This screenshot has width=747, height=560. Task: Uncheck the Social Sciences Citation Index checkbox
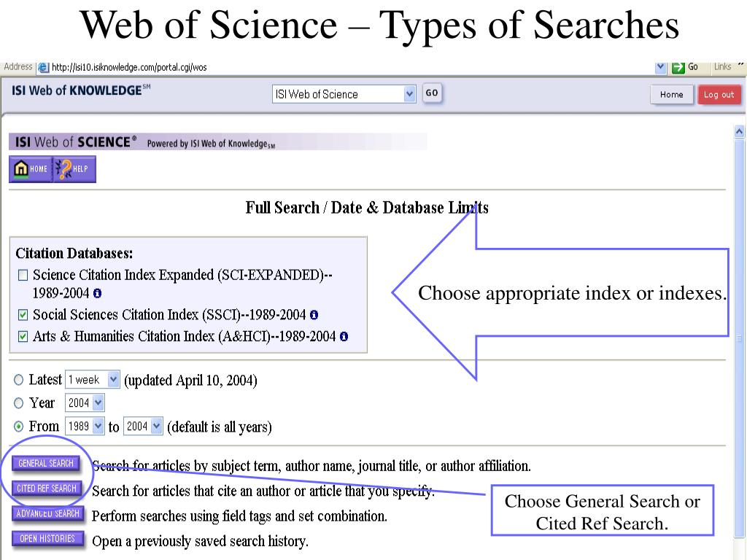click(x=23, y=315)
